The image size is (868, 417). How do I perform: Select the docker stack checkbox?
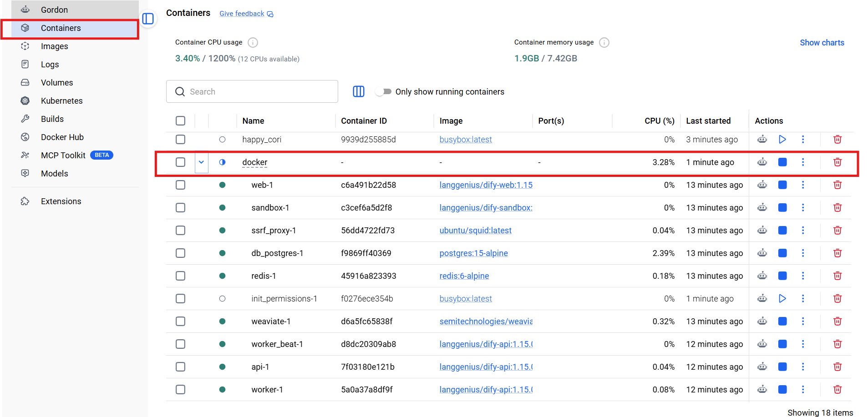point(180,162)
